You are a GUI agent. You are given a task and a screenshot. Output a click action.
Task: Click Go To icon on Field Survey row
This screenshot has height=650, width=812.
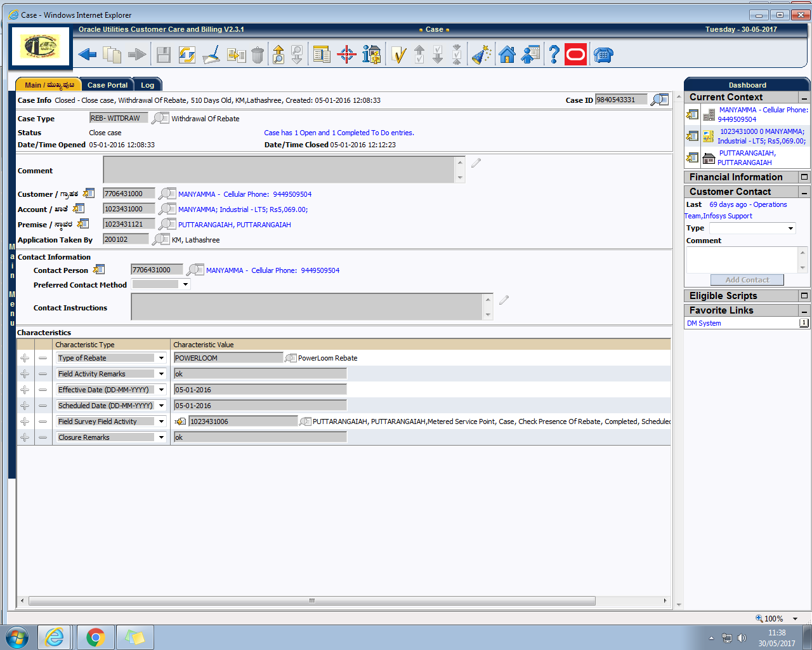[x=180, y=421]
